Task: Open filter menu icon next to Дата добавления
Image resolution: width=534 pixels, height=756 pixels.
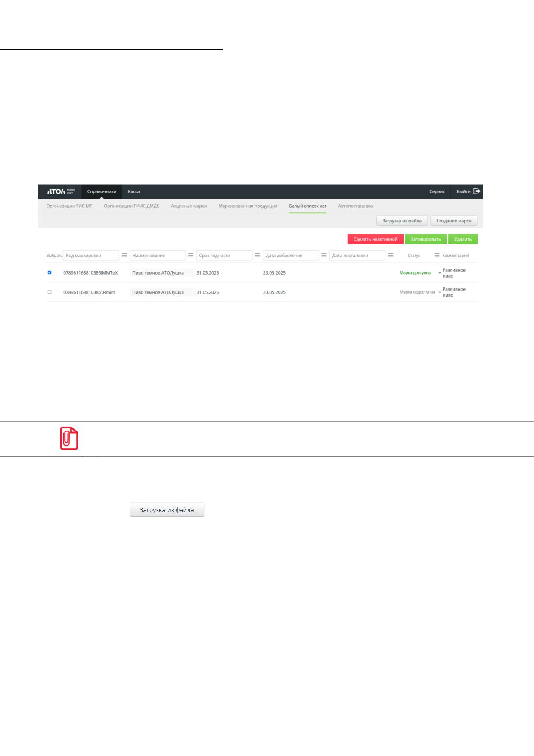Action: (x=324, y=255)
